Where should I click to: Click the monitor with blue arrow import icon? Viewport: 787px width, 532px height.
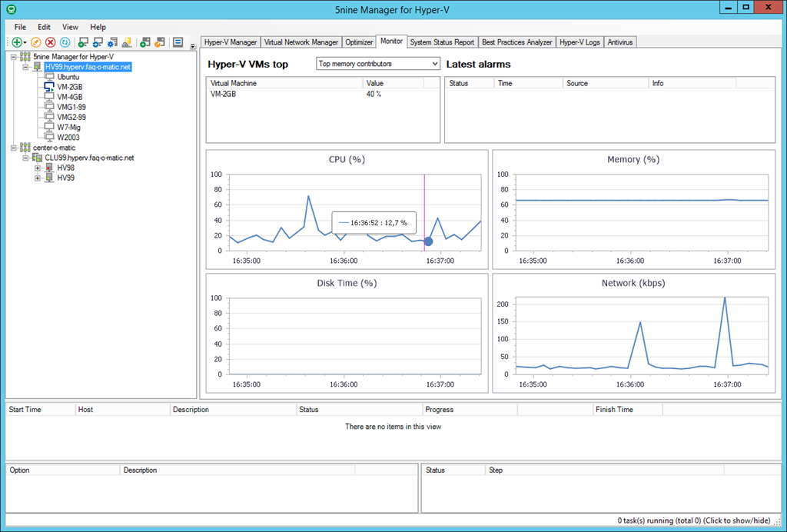[x=98, y=42]
